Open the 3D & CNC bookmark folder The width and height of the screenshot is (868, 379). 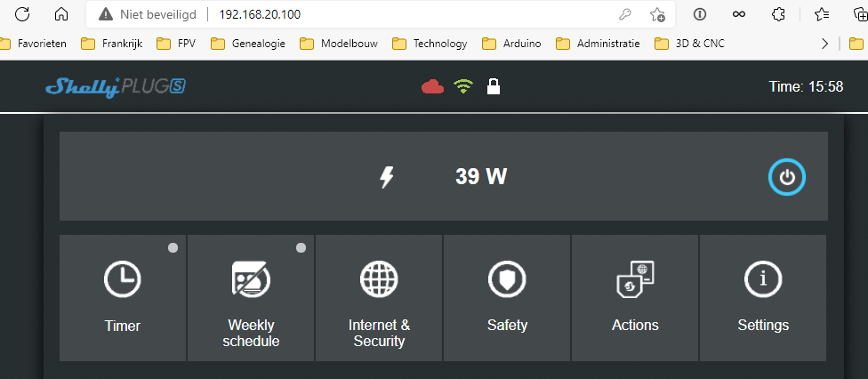pos(690,44)
